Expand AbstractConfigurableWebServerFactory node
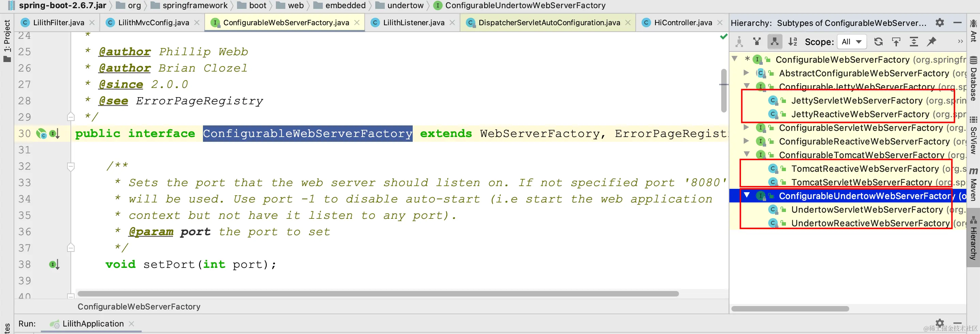 tap(746, 73)
